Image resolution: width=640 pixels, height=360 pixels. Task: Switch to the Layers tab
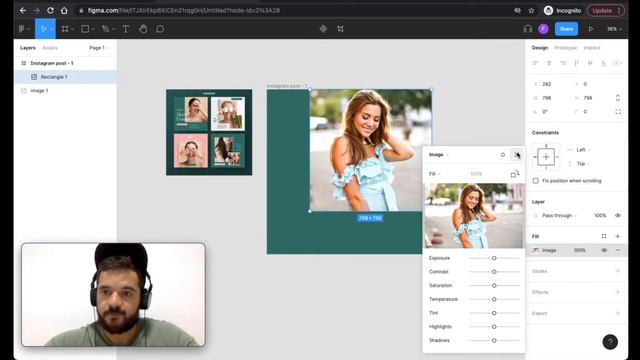(28, 48)
